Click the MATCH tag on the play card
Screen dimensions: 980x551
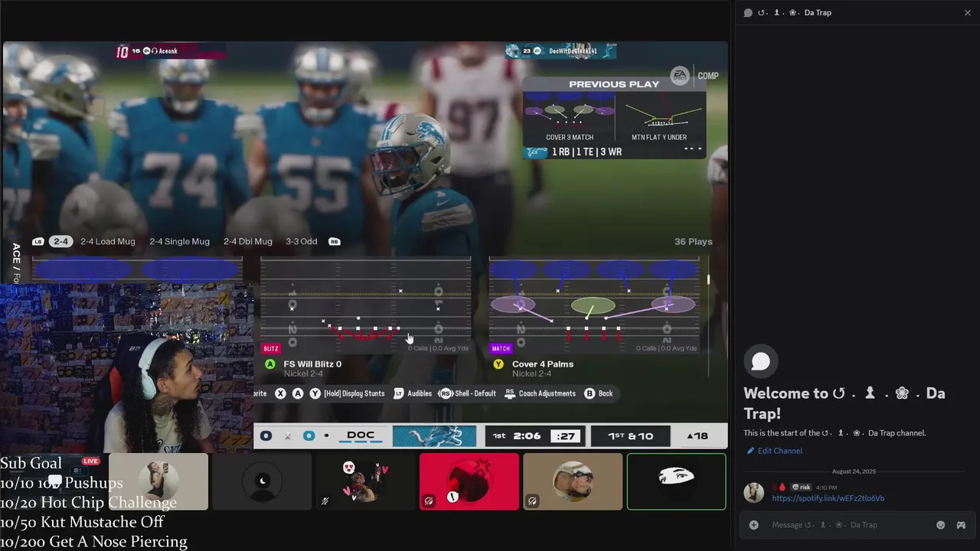(x=501, y=348)
